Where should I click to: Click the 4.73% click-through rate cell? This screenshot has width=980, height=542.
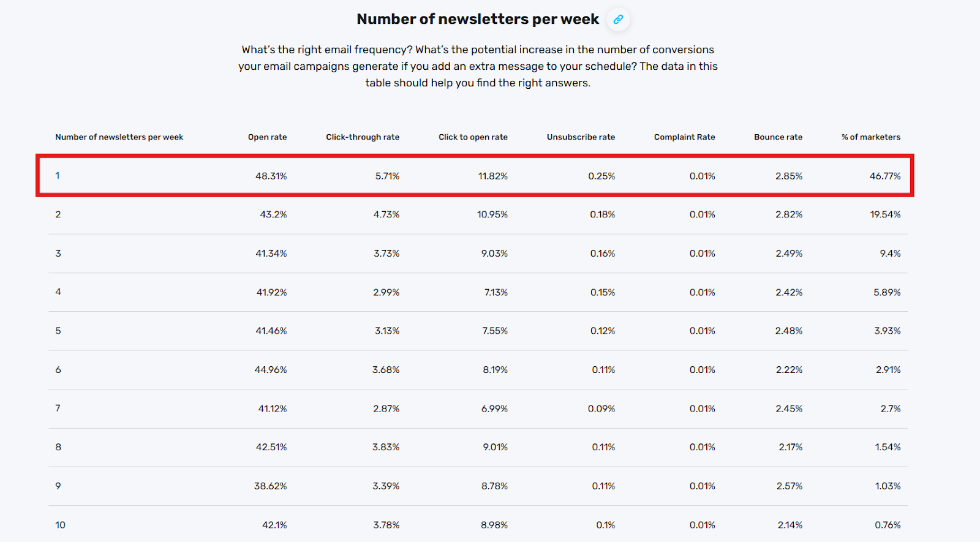pyautogui.click(x=386, y=215)
